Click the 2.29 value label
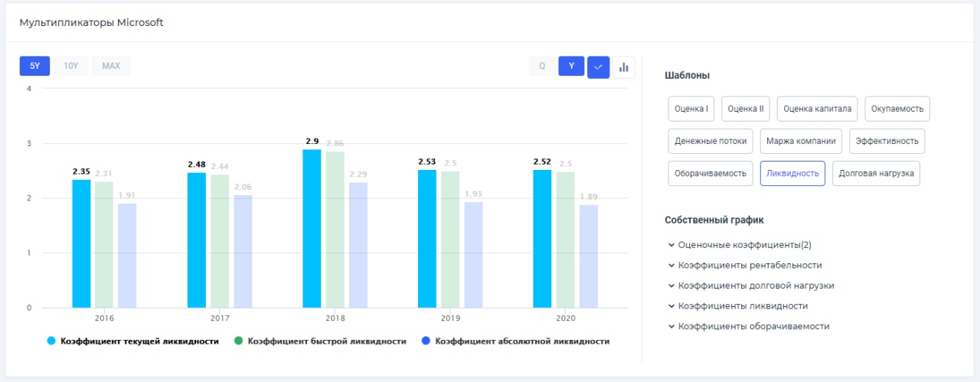This screenshot has width=980, height=382. tap(358, 175)
